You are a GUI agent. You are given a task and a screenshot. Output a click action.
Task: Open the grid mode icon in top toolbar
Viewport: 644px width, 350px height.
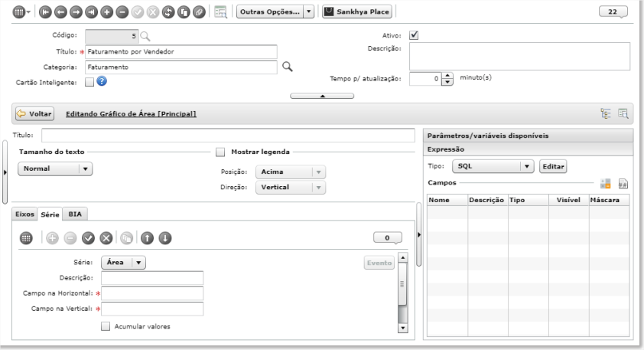(x=19, y=12)
